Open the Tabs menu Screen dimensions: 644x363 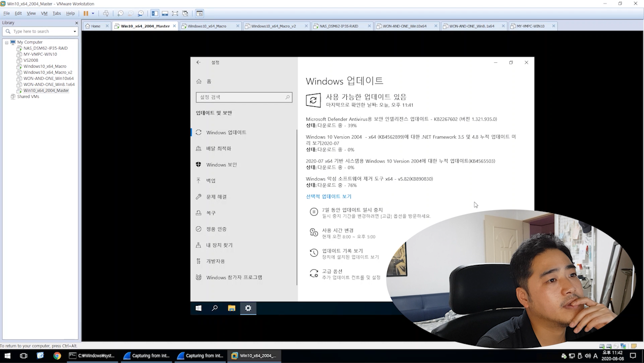57,13
